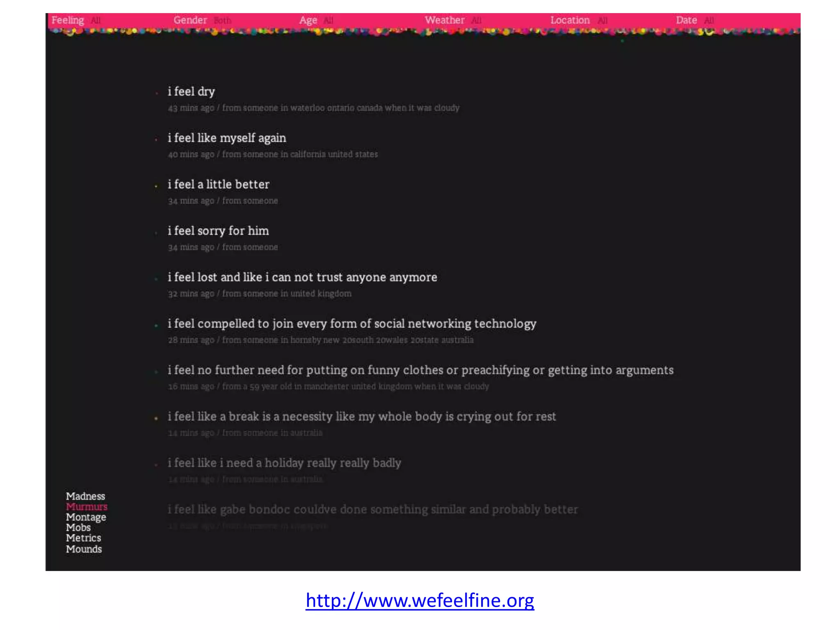Click 'i feel a little better'

pyautogui.click(x=218, y=184)
